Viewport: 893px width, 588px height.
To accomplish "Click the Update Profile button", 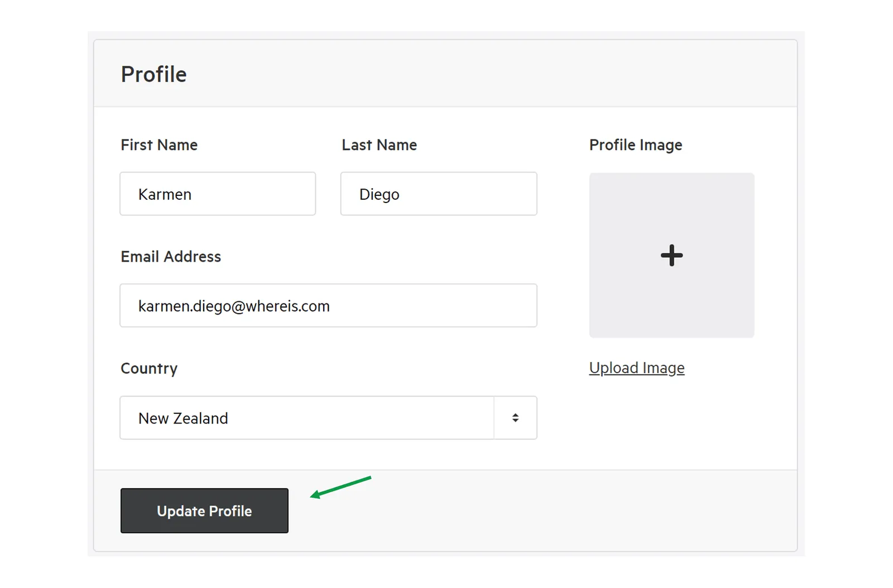I will 204,510.
